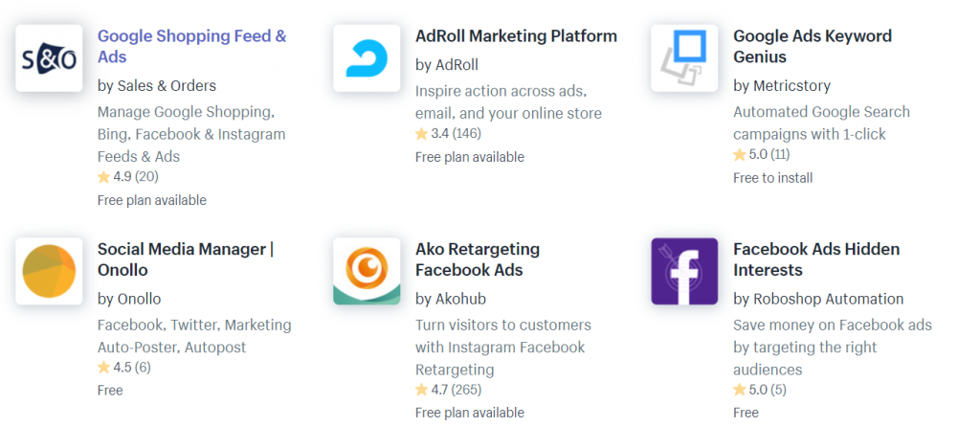Select the Google Ads Keyword Genius square icon
Viewport: 980px width, 427px height.
click(x=684, y=58)
